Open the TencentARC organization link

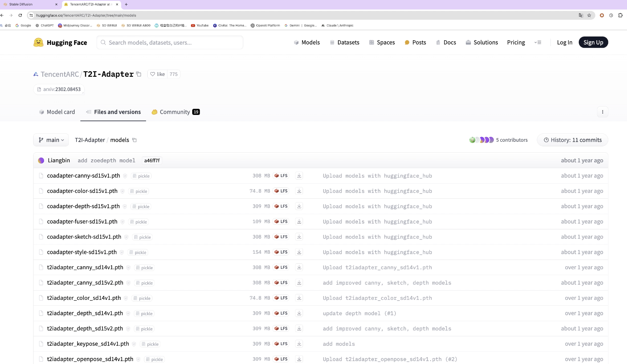pos(60,74)
